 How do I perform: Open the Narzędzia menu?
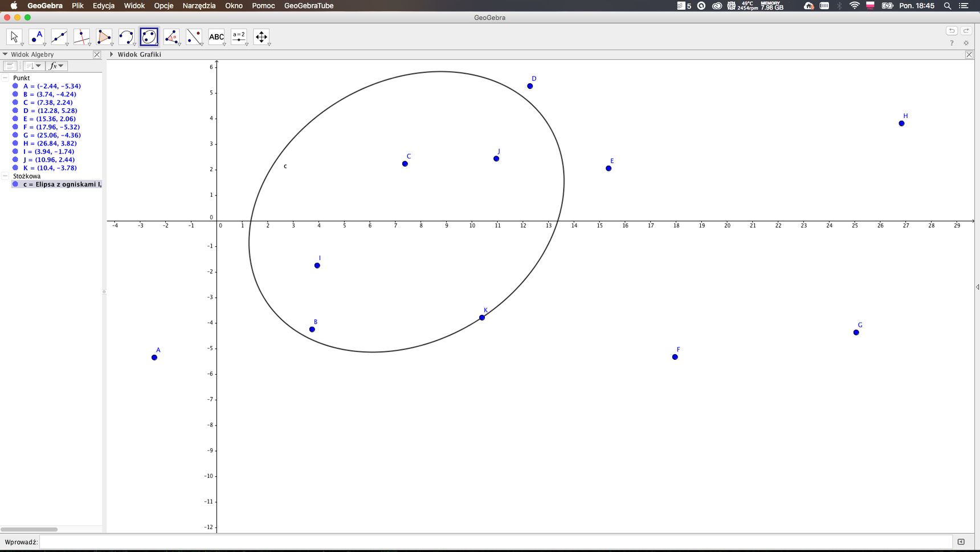pyautogui.click(x=199, y=6)
